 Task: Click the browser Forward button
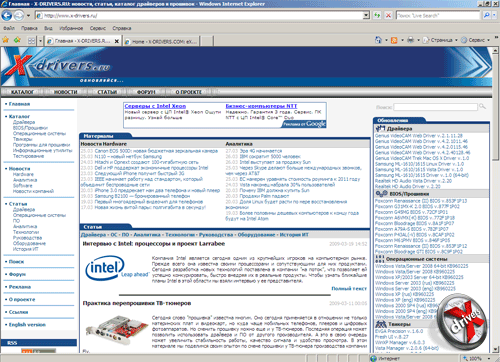19,15
